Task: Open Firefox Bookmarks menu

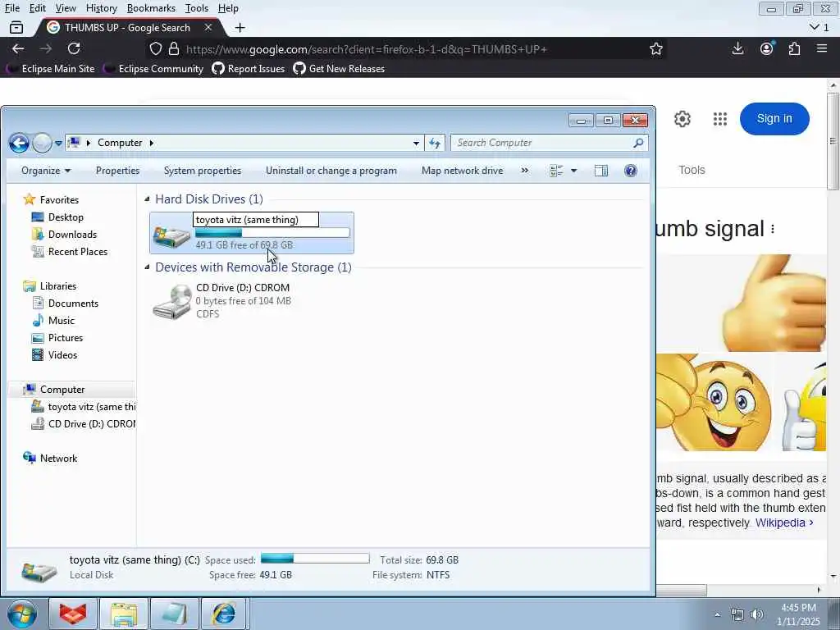Action: coord(151,8)
